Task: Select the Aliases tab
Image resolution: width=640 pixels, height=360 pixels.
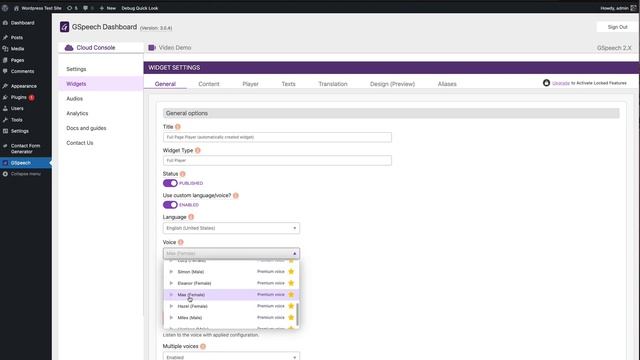Action: coord(447,84)
